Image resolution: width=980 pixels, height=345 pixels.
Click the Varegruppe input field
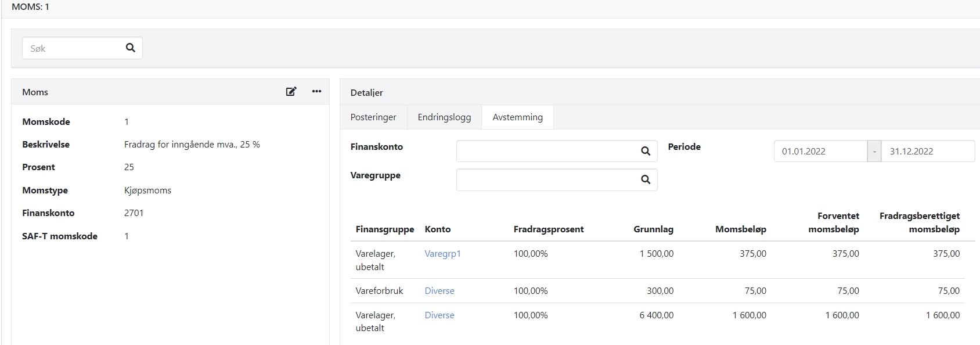click(546, 180)
